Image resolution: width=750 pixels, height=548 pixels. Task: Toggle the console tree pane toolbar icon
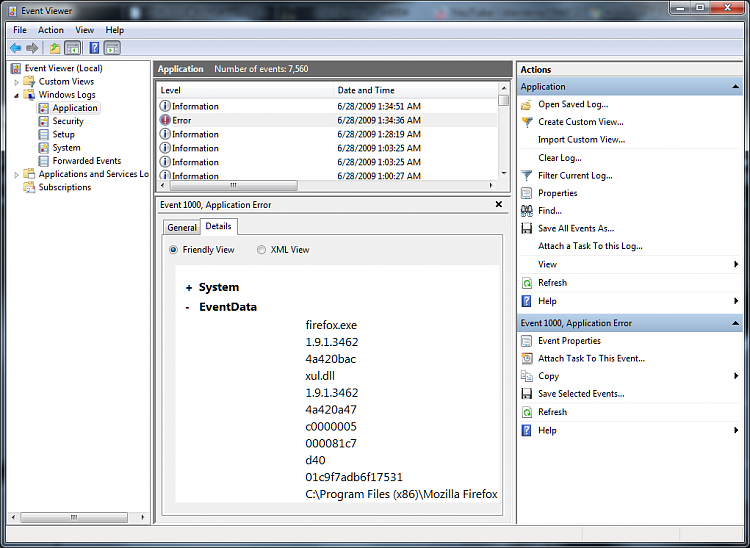coord(72,48)
